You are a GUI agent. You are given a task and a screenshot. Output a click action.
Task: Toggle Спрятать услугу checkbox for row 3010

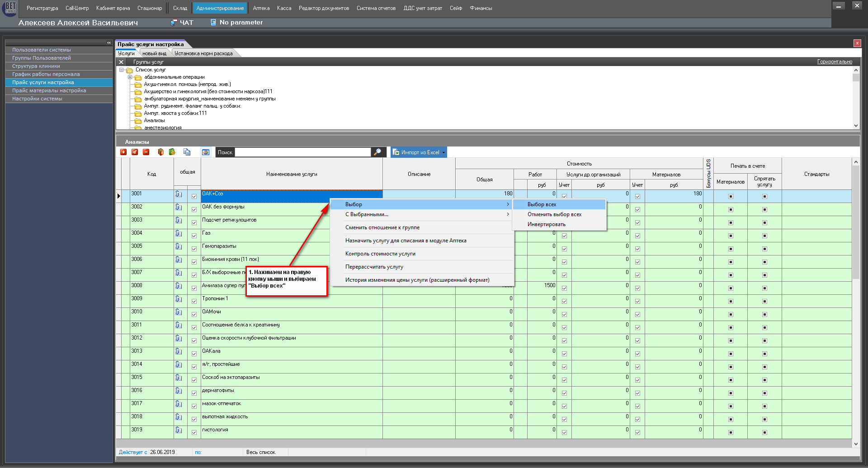tap(764, 314)
